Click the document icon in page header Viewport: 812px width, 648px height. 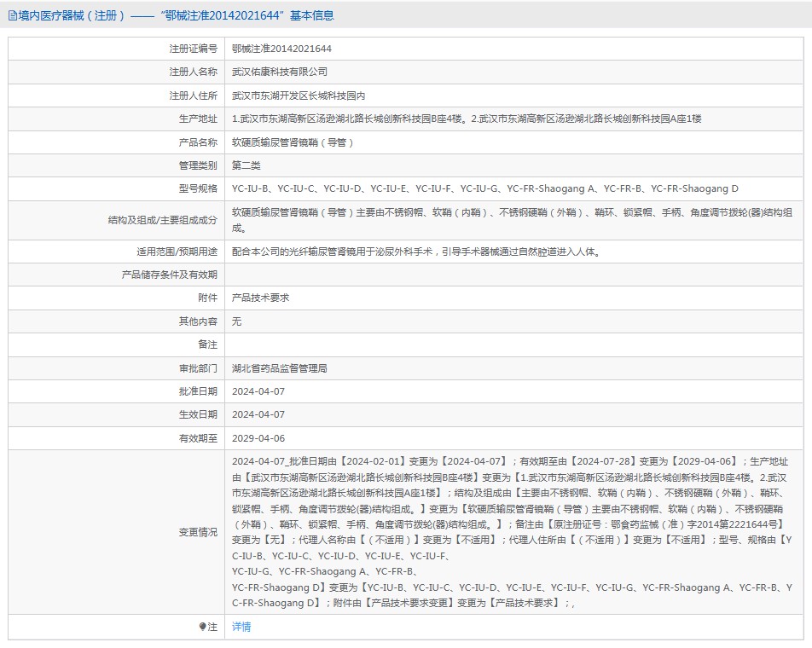[x=12, y=15]
